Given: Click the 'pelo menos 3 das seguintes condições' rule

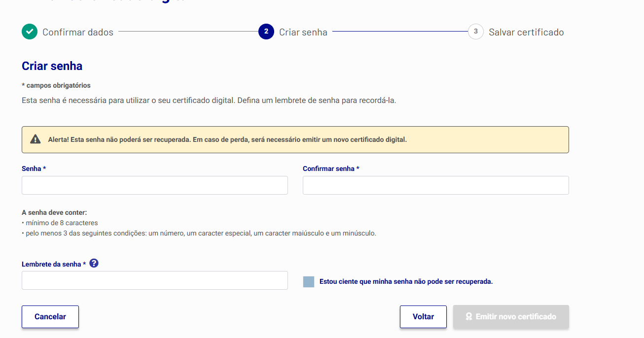Looking at the screenshot, I should click(199, 233).
